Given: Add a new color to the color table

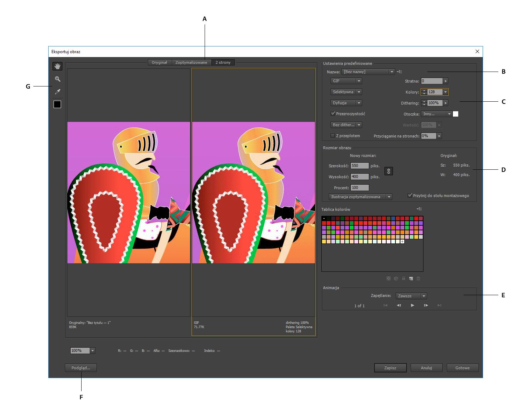Looking at the screenshot, I should [x=411, y=279].
